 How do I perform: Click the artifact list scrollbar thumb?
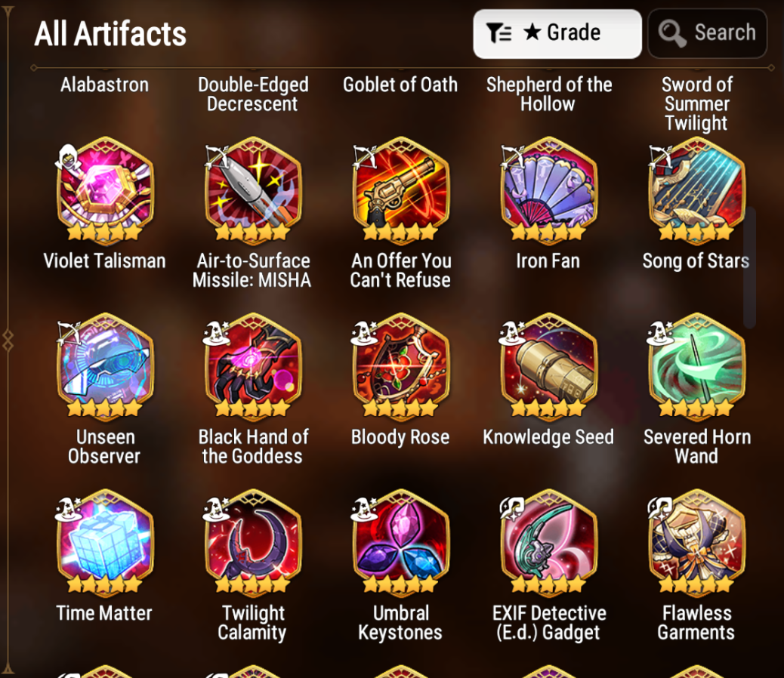749,267
